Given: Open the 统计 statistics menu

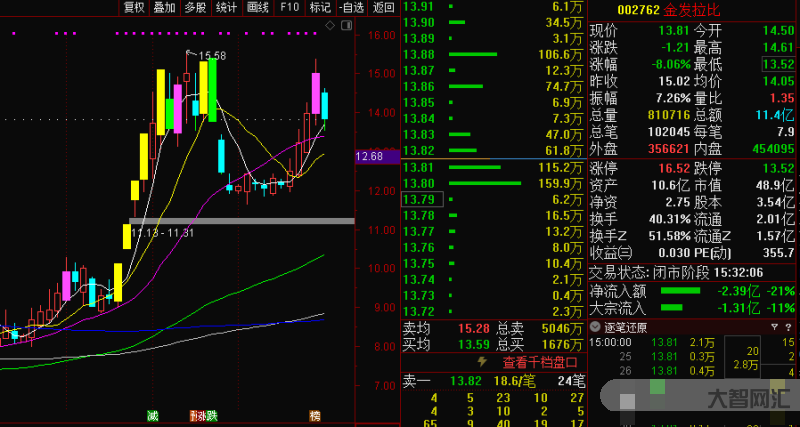Looking at the screenshot, I should coord(227,7).
